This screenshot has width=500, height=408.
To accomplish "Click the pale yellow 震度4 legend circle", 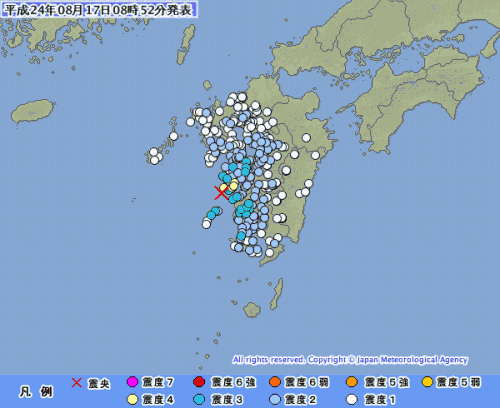I will [x=132, y=399].
